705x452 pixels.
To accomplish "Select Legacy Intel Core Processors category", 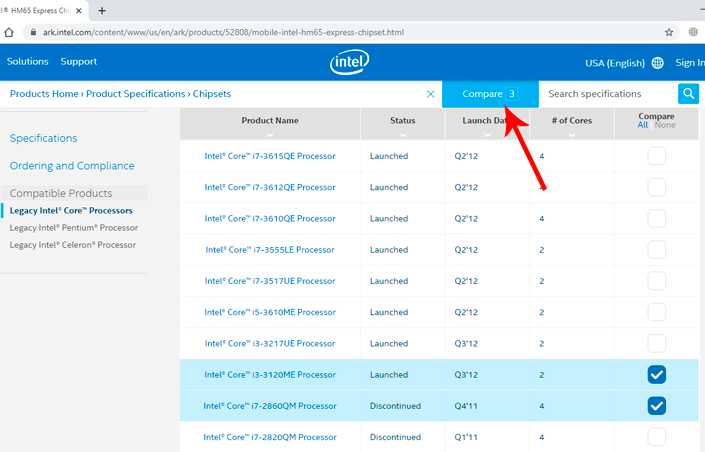I will (x=71, y=210).
